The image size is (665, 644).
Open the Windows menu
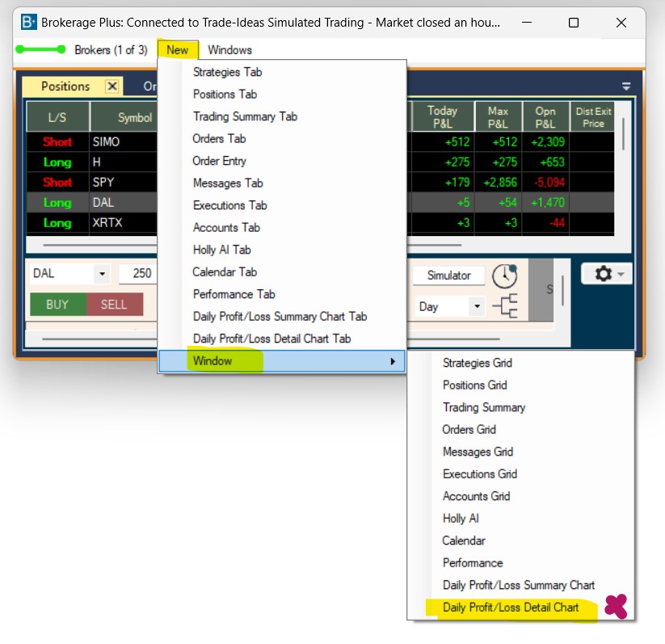point(229,50)
